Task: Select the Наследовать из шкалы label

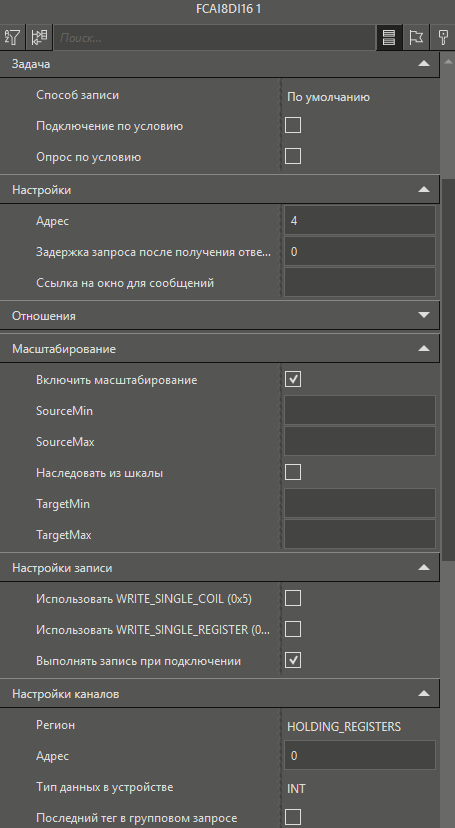Action: point(99,473)
